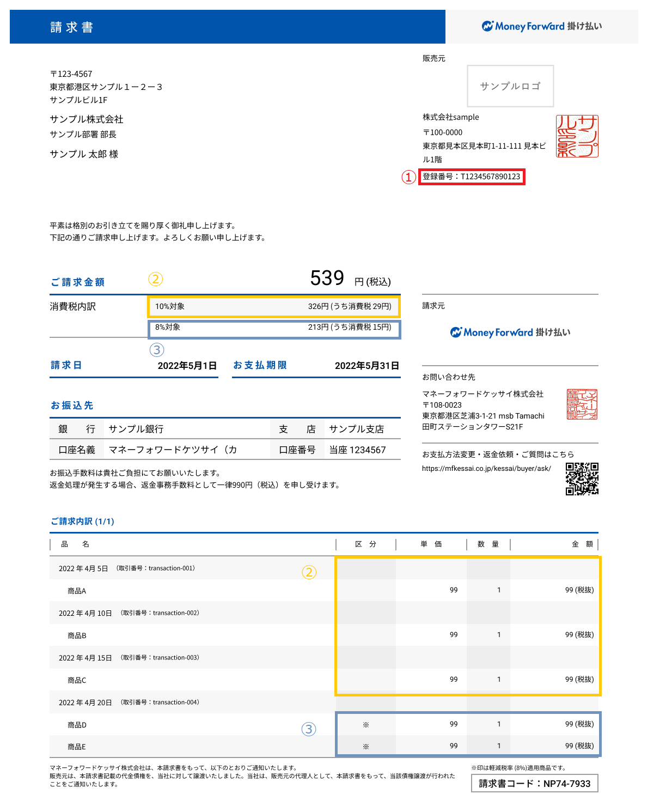This screenshot has width=672, height=812.
Task: Select the recipient company サンプル株式会社
Action: click(x=87, y=119)
